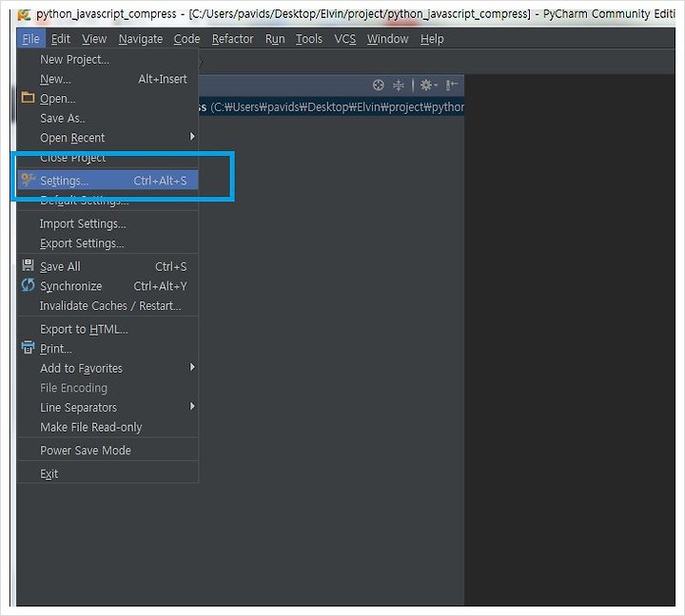Choose Make File Read-only
685x616 pixels.
coord(108,427)
